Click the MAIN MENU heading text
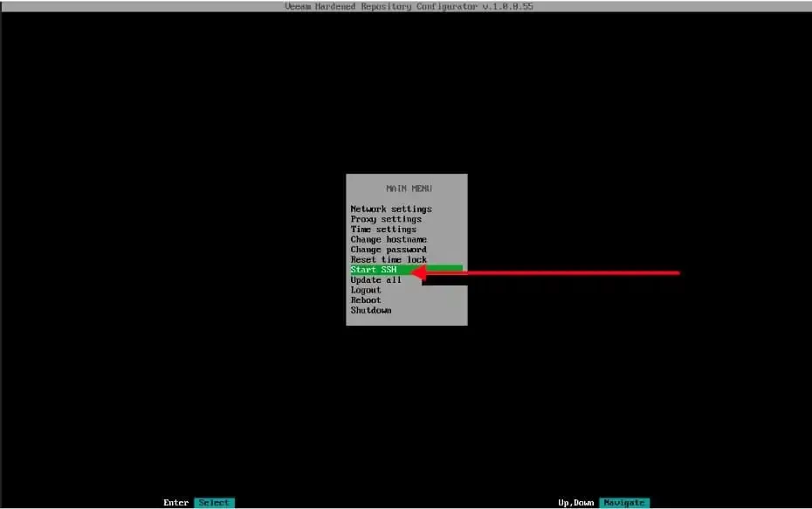 409,189
